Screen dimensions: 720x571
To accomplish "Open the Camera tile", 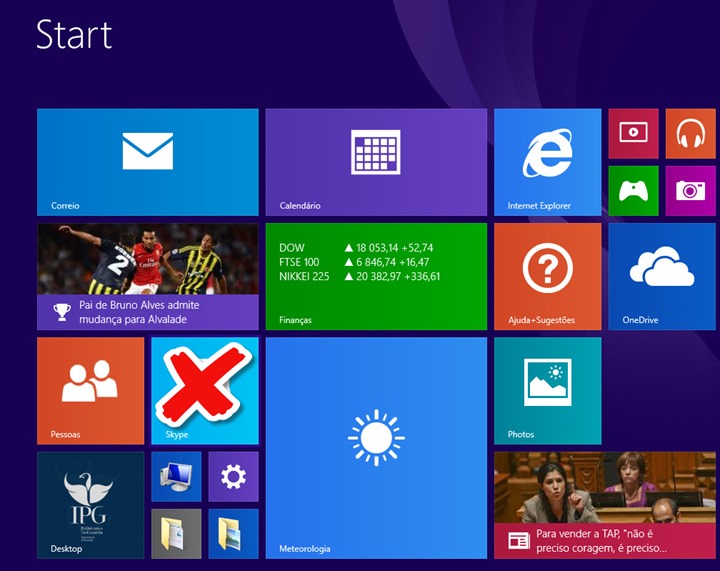I will [690, 190].
